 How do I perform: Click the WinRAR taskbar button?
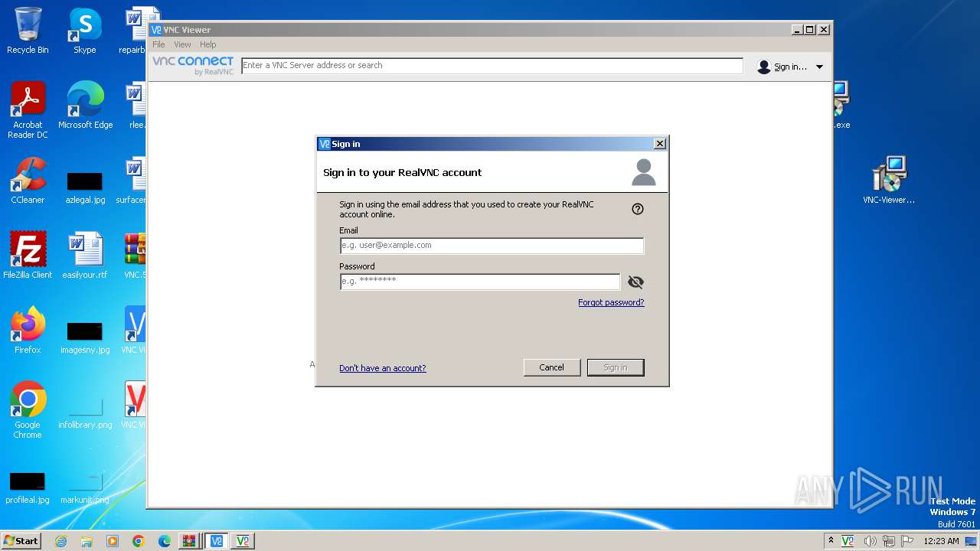pyautogui.click(x=189, y=541)
